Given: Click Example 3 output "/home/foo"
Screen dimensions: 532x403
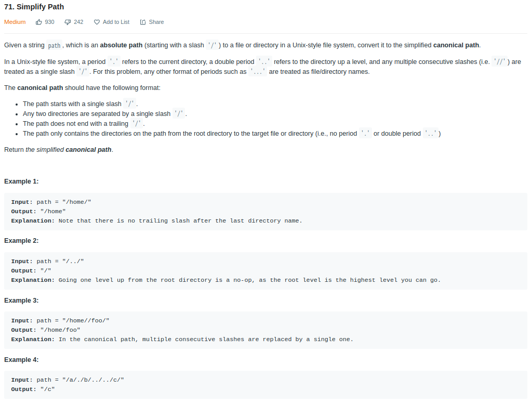Looking at the screenshot, I should point(46,330).
